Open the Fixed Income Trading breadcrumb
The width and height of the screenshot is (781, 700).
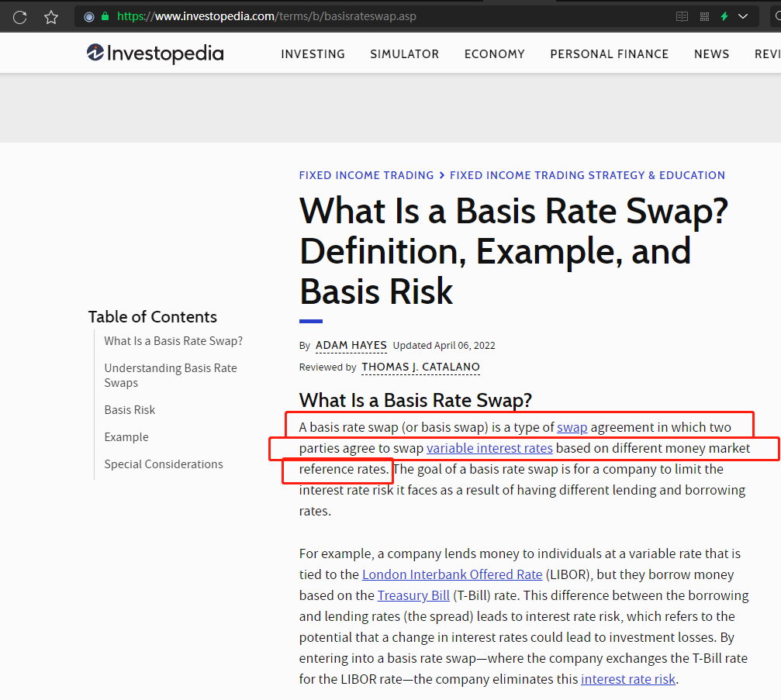tap(367, 175)
